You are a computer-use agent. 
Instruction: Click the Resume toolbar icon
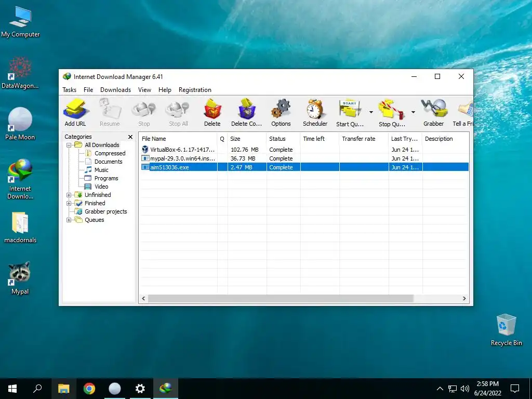pyautogui.click(x=110, y=113)
